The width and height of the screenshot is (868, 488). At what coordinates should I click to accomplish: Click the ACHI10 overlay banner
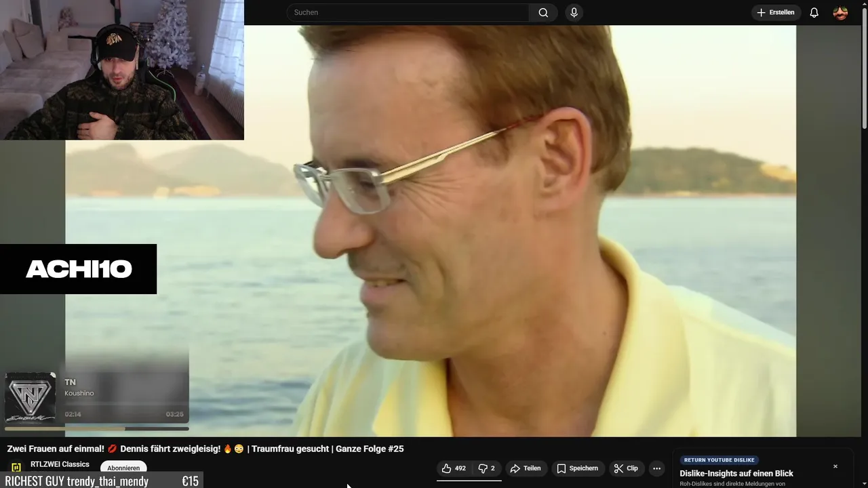tap(78, 269)
